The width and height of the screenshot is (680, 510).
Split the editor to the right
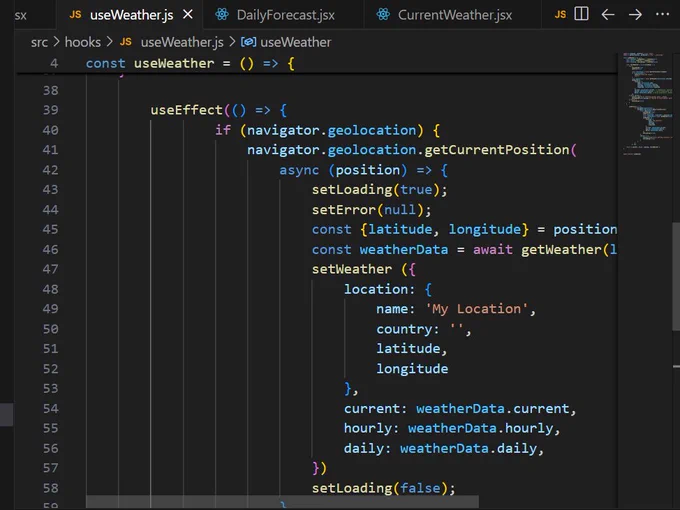pyautogui.click(x=581, y=14)
